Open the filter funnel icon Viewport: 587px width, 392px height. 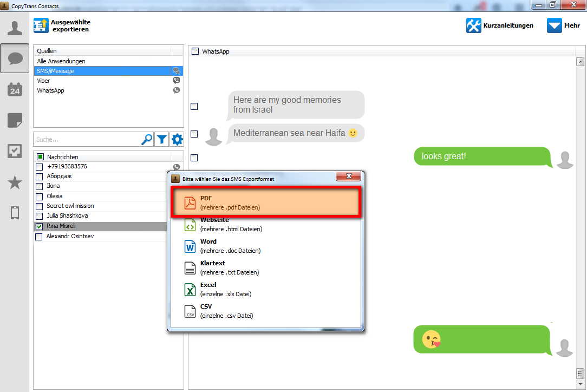click(162, 139)
